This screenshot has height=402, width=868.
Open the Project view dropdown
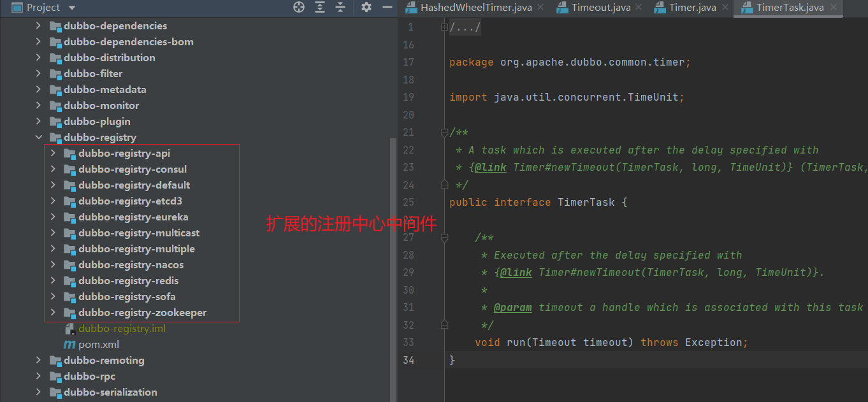coord(71,8)
